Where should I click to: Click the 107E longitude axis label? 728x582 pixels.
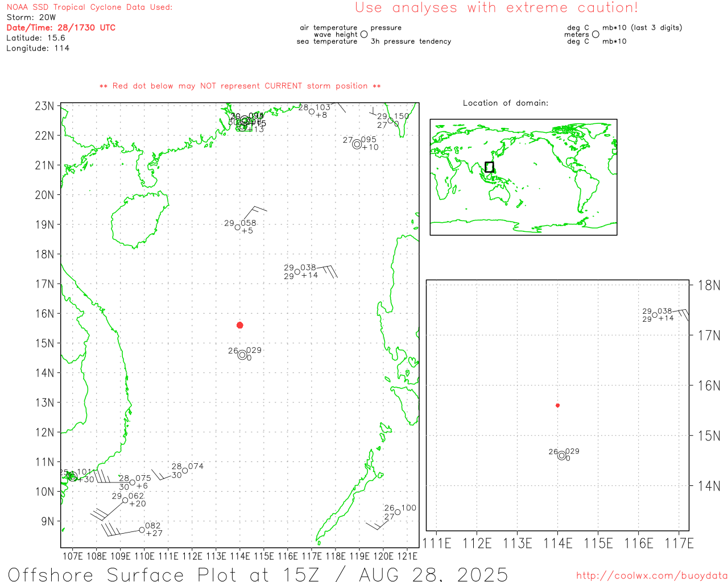coord(72,556)
